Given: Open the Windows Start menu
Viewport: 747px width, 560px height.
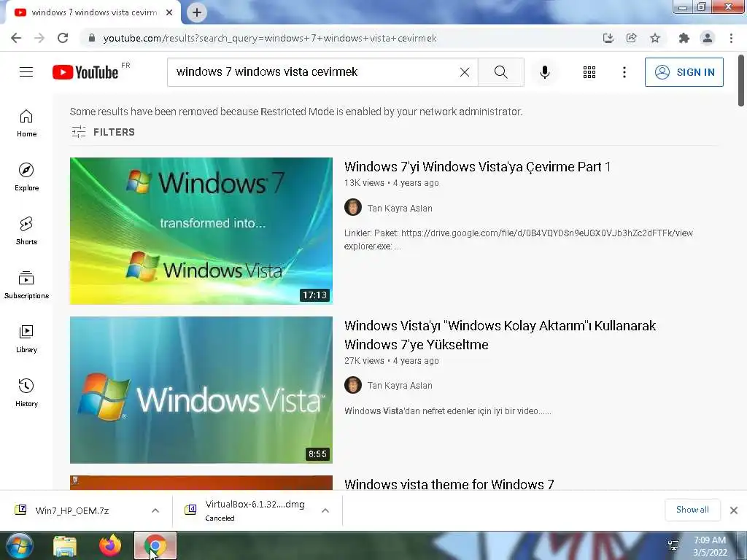Looking at the screenshot, I should [19, 545].
